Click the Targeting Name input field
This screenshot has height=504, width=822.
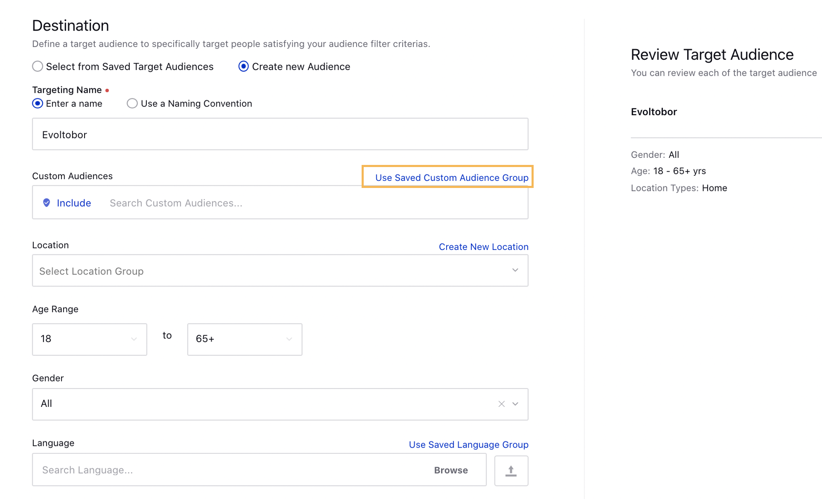(x=280, y=134)
